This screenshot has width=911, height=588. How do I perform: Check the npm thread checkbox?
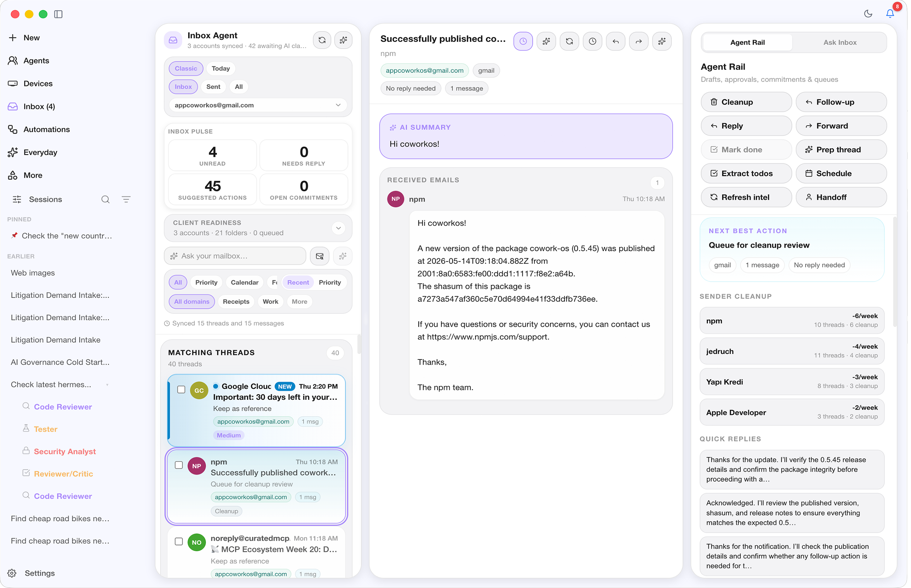[179, 465]
